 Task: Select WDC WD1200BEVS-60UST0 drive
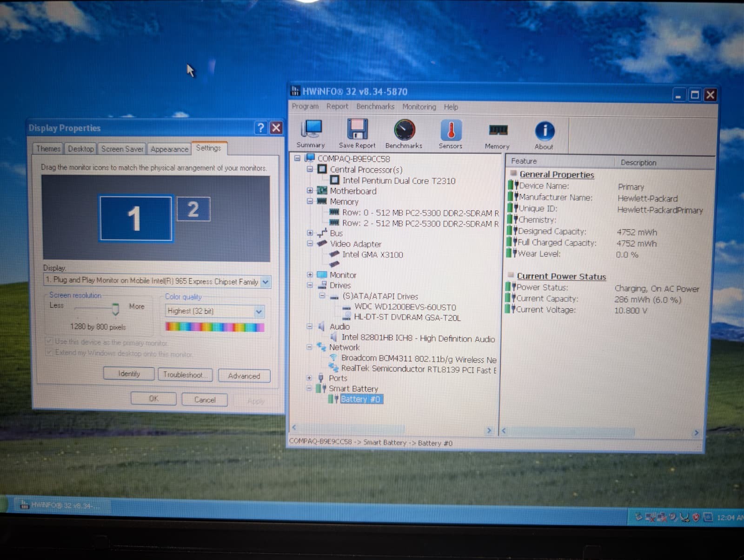pos(405,307)
